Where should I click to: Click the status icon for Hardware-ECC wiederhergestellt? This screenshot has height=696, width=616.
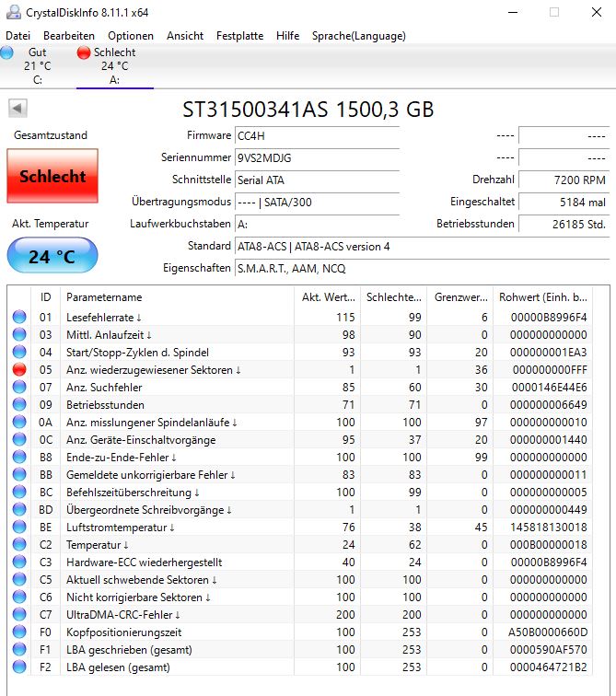click(x=19, y=562)
